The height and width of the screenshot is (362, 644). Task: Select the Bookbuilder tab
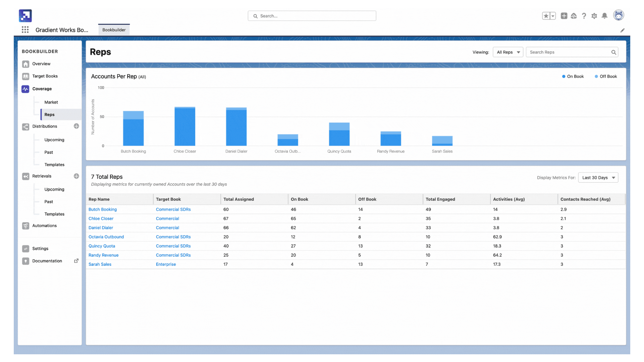113,29
